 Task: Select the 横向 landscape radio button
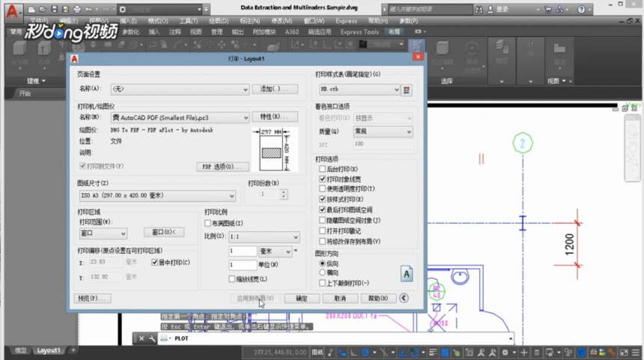click(323, 272)
